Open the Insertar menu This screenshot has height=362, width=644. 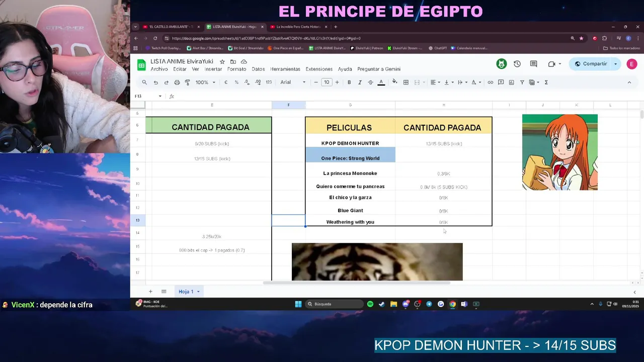pyautogui.click(x=213, y=69)
